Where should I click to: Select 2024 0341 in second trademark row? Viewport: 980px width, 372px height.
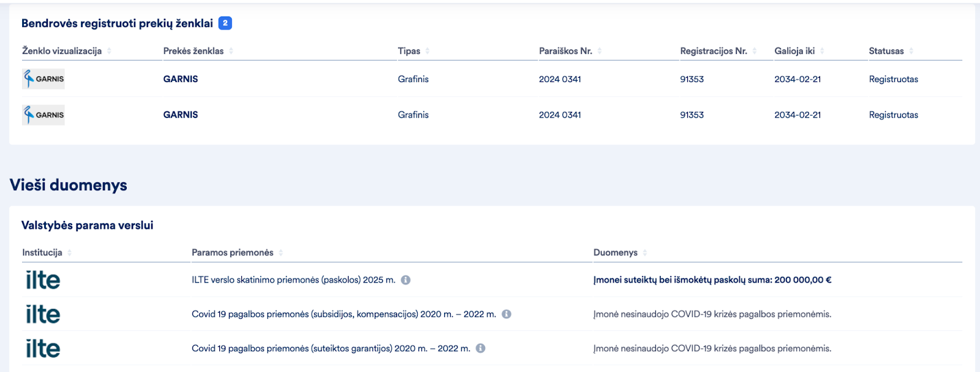pyautogui.click(x=560, y=114)
